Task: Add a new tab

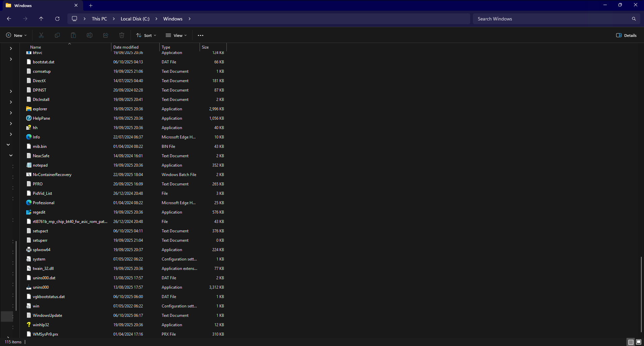Action: click(91, 5)
